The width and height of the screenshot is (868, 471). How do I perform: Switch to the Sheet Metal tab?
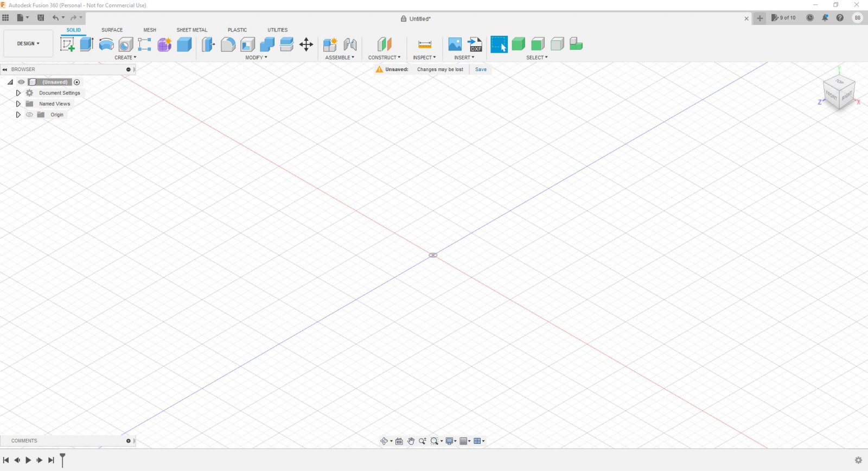click(x=192, y=30)
